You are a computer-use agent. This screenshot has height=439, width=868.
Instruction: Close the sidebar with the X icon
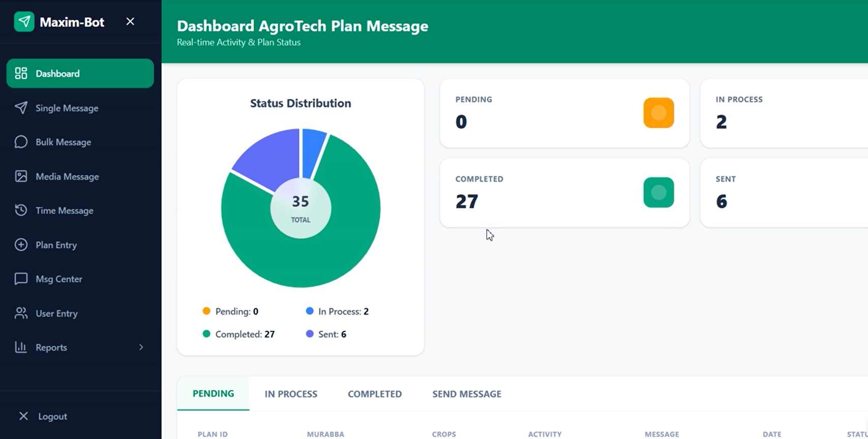130,21
